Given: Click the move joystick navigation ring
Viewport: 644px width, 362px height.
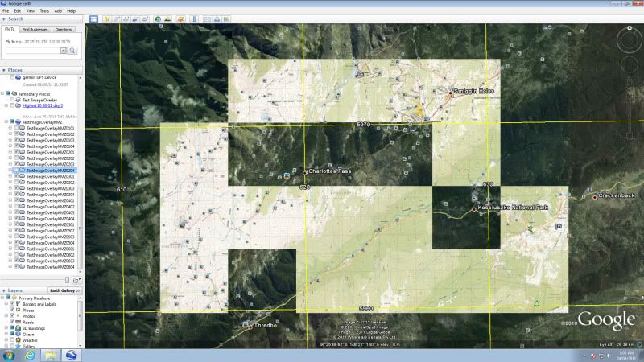Looking at the screenshot, I should point(630,65).
